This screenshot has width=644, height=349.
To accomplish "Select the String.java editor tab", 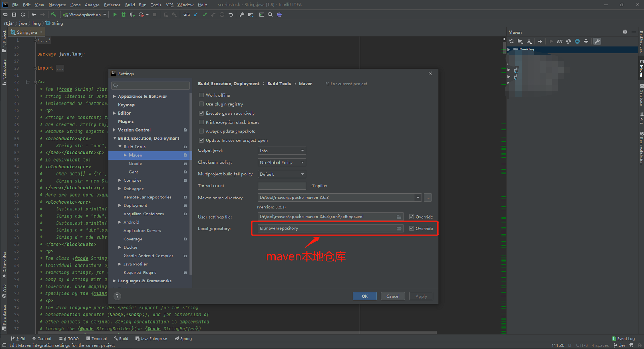I will (27, 32).
